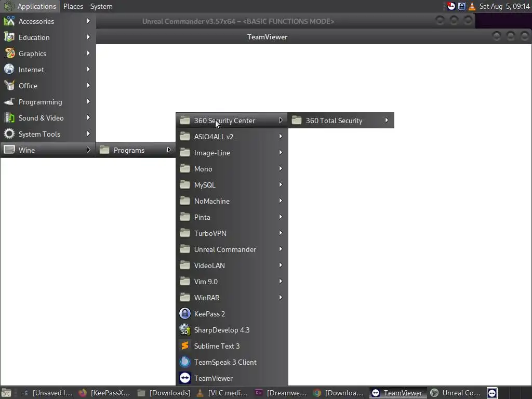Expand the VideoLAN submenu arrow
This screenshot has width=532, height=399.
click(280, 265)
